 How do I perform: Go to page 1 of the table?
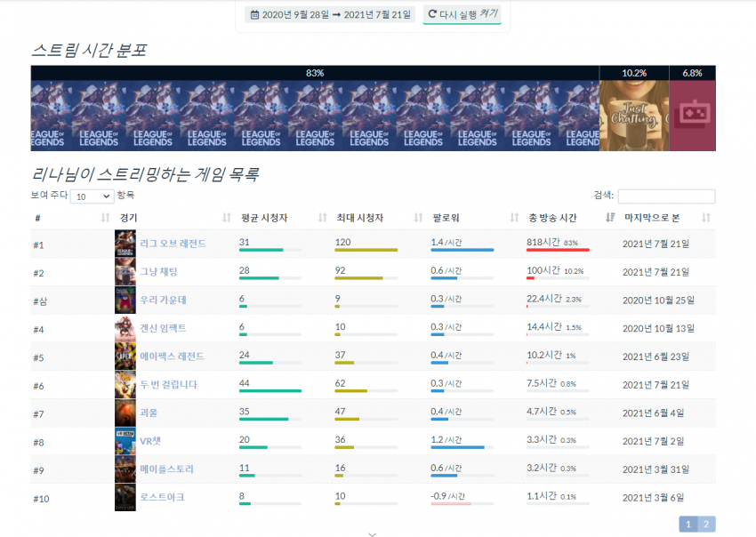[x=688, y=524]
